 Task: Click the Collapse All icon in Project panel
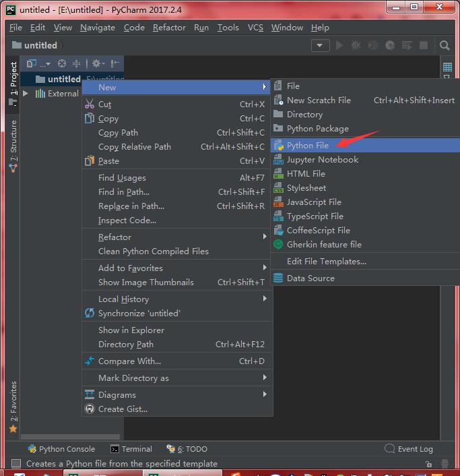tap(76, 63)
